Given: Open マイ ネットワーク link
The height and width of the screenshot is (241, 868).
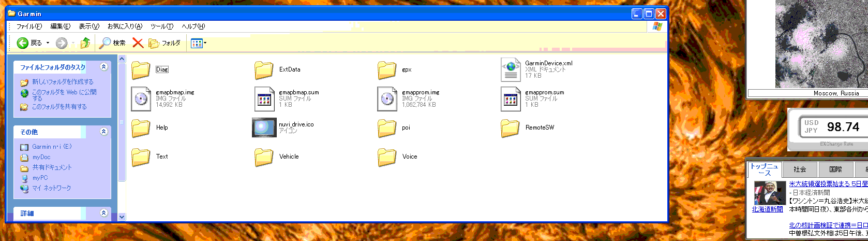Looking at the screenshot, I should click(x=51, y=188).
